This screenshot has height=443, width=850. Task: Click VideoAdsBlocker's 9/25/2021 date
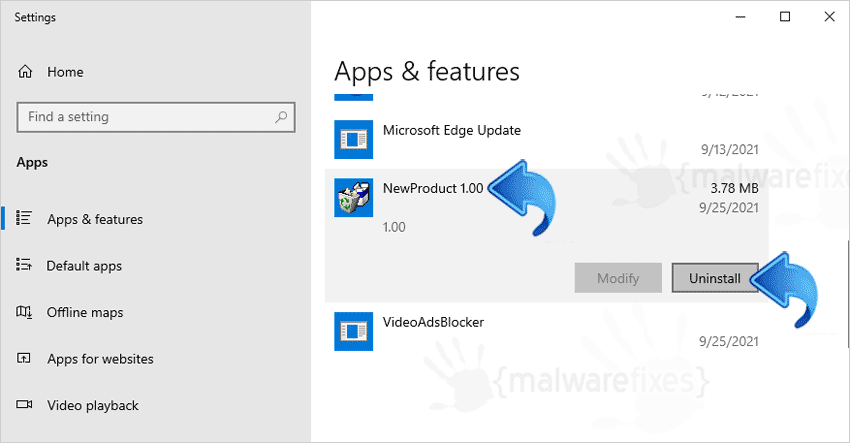click(729, 341)
